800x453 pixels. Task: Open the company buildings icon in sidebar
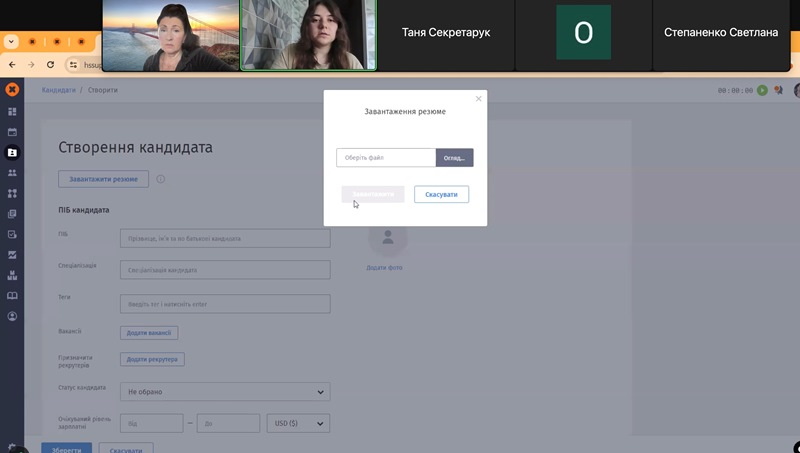12,275
